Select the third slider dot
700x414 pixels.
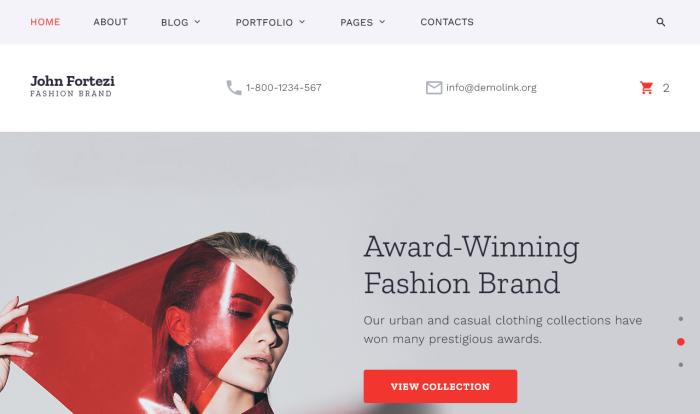coord(680,365)
